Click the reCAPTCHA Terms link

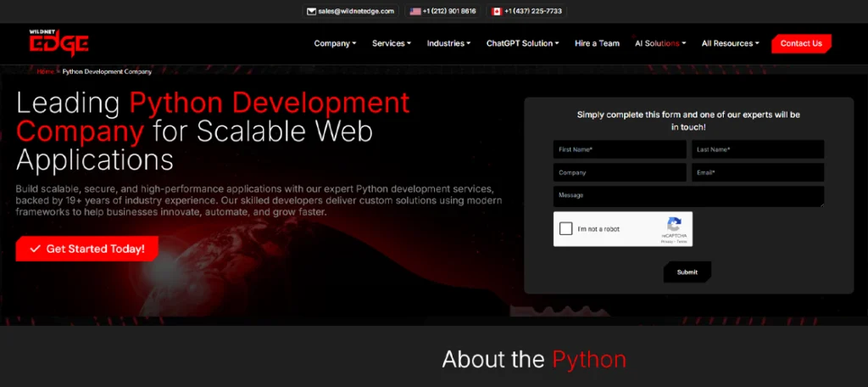tap(682, 242)
